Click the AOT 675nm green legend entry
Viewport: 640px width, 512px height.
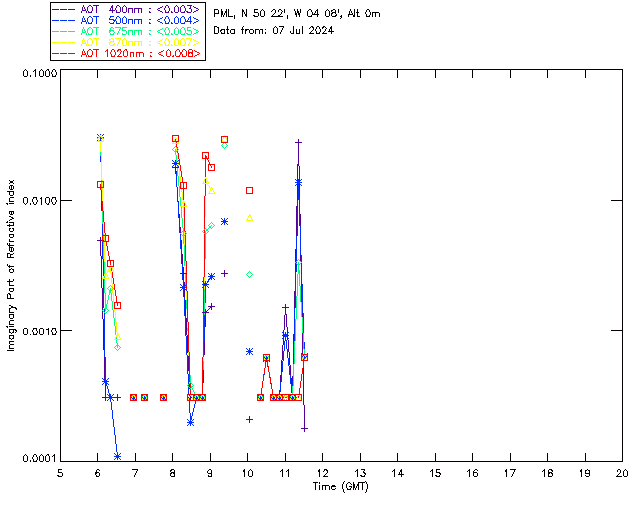coord(127,30)
